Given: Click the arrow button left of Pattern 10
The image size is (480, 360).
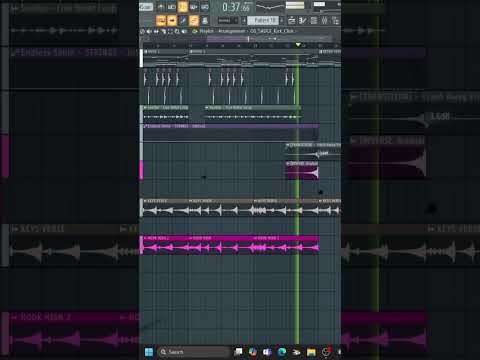Looking at the screenshot, I should (x=244, y=20).
